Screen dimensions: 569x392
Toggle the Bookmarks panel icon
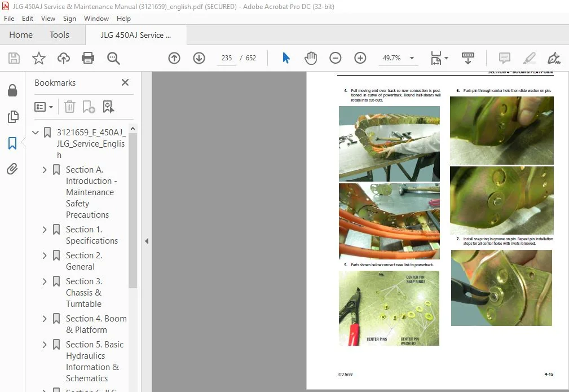(x=12, y=143)
